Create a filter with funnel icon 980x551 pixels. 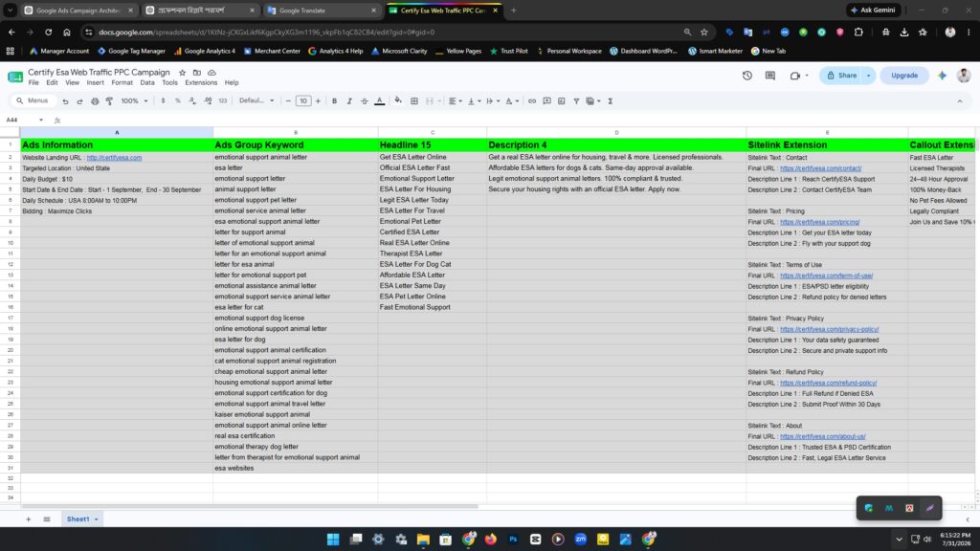pos(576,100)
